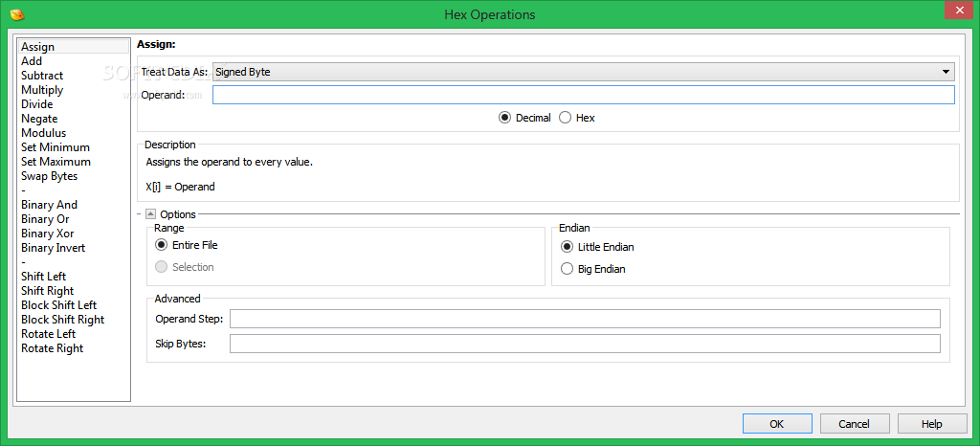This screenshot has height=446, width=980.
Task: Open Help for Hex Operations
Action: (x=932, y=424)
